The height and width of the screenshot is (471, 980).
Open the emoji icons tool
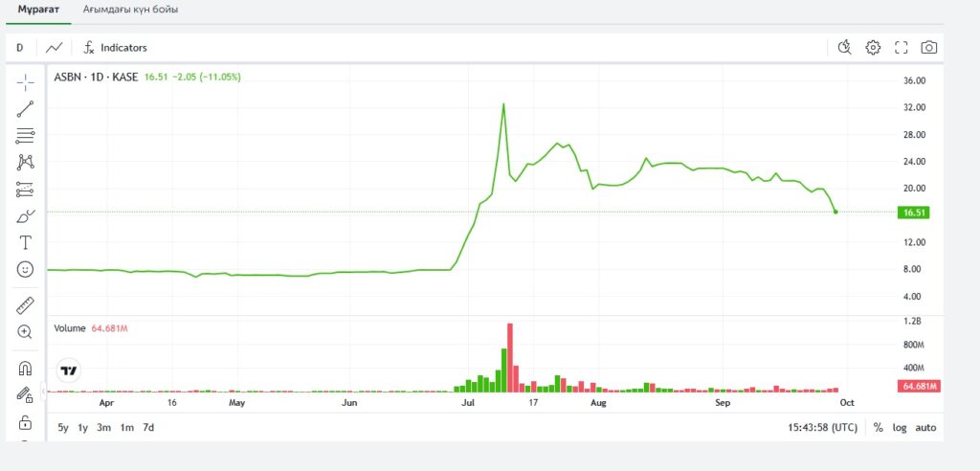tap(26, 270)
